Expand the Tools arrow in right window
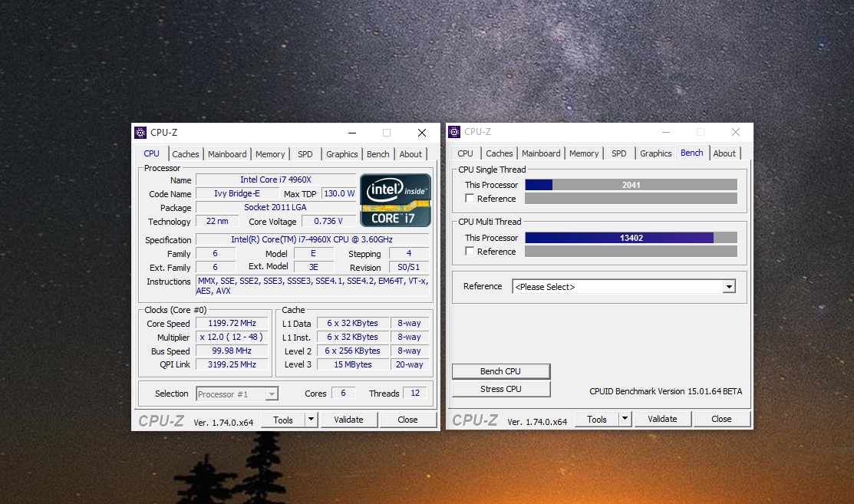Viewport: 854px width, 504px height. (625, 419)
